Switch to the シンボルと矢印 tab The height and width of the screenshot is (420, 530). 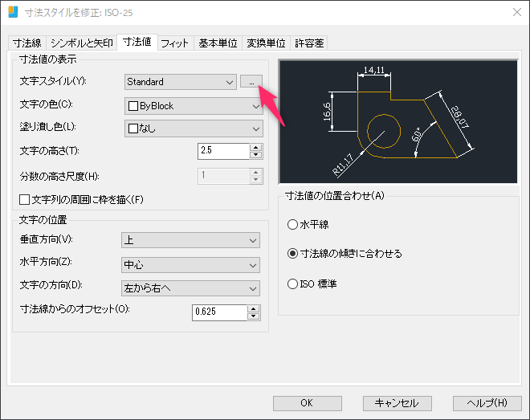point(81,43)
